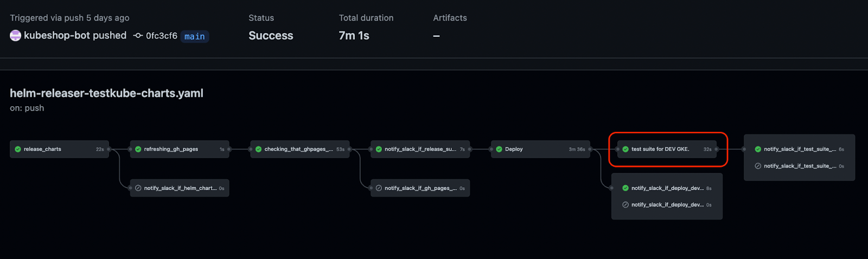Open the checking_that_ghpages job
The image size is (868, 259).
tap(300, 149)
